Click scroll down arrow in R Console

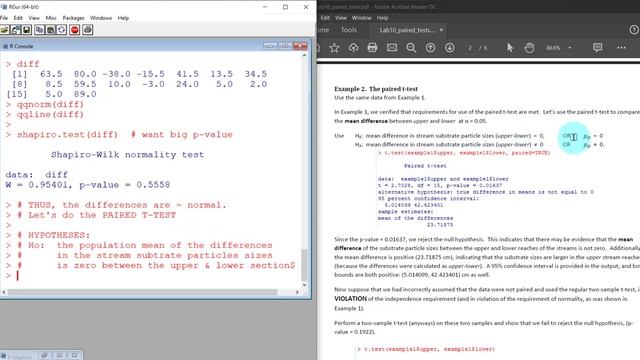tap(304, 285)
